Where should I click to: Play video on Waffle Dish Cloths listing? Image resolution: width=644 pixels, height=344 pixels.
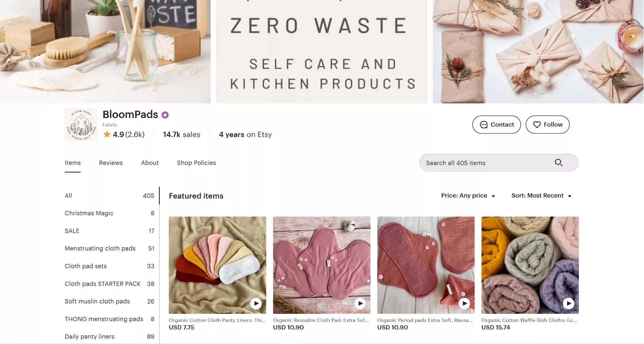(x=569, y=303)
